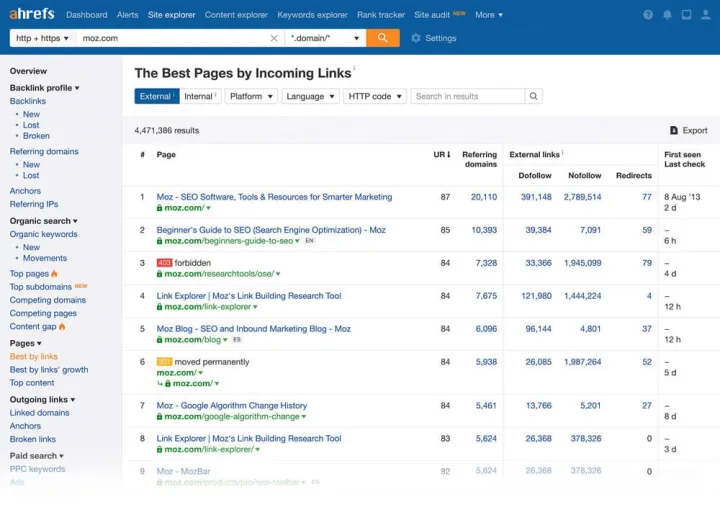Open Moz - Google Algorithm Change History link
Image resolution: width=720 pixels, height=510 pixels.
tap(232, 405)
